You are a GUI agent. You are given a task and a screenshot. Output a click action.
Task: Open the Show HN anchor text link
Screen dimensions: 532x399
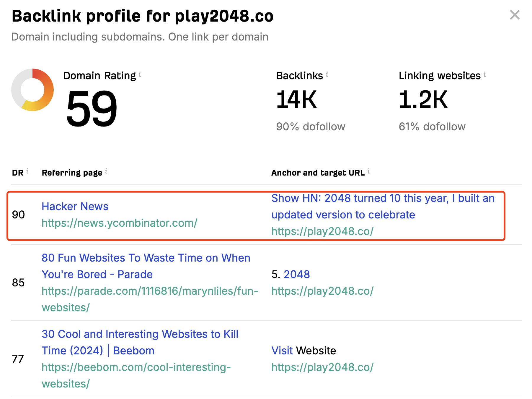click(x=383, y=206)
